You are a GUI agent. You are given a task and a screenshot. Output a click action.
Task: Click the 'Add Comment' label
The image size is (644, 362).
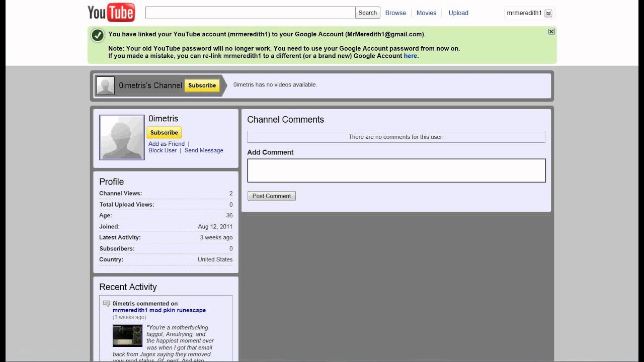(x=270, y=152)
